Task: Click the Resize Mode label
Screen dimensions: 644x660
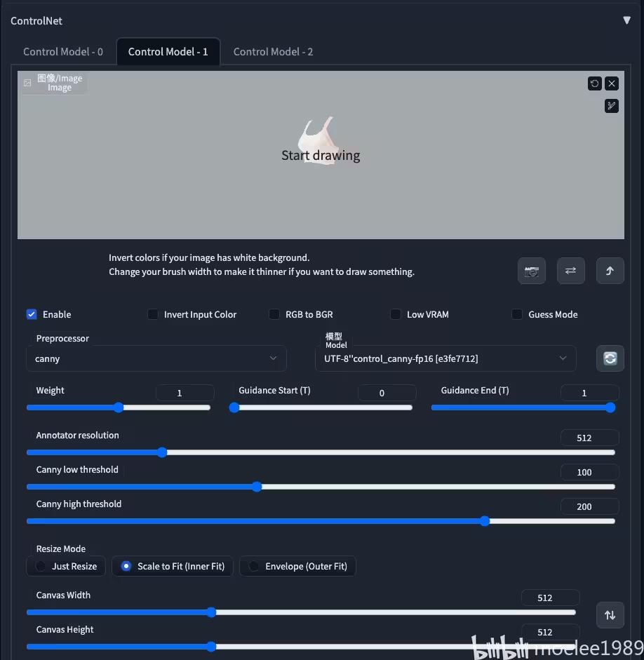Action: click(60, 549)
